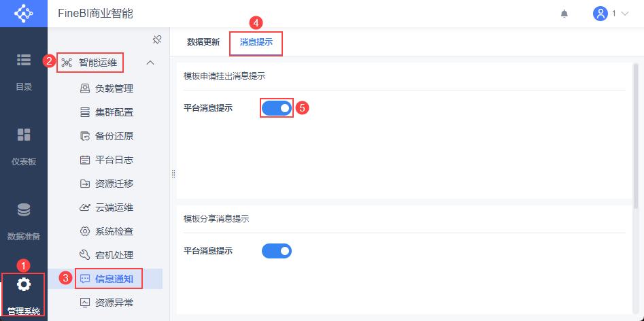Click the FineBI logo icon
Viewport: 644px width, 321px height.
(x=24, y=14)
